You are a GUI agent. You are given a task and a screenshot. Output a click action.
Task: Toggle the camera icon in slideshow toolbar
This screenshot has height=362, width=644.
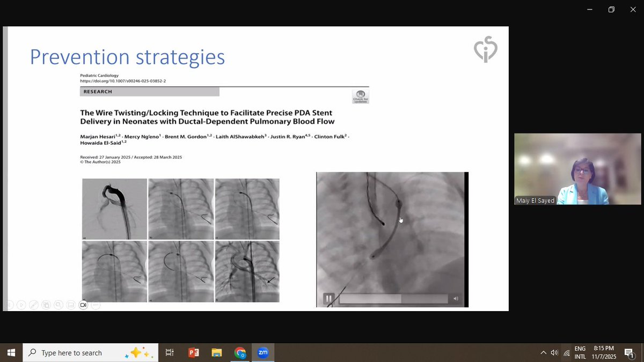pos(83,305)
